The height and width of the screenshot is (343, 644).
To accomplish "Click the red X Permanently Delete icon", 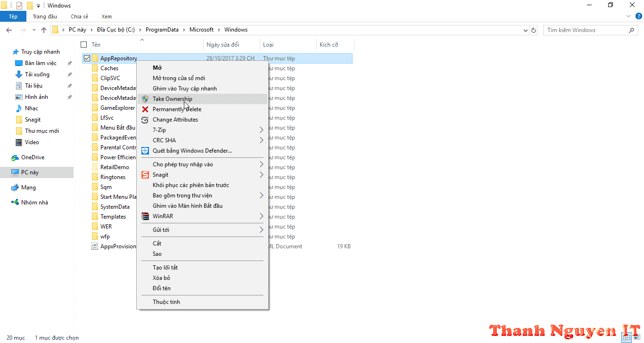I will tap(145, 109).
